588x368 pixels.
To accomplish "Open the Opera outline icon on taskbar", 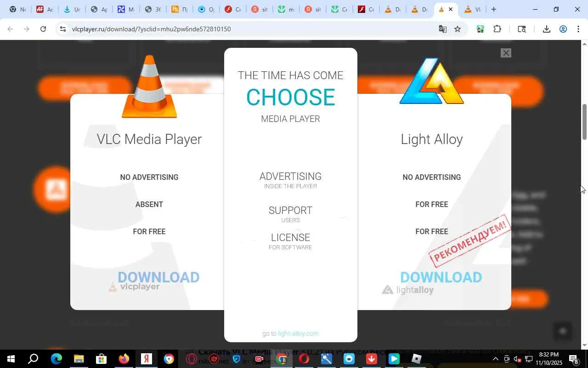I will pyautogui.click(x=191, y=359).
